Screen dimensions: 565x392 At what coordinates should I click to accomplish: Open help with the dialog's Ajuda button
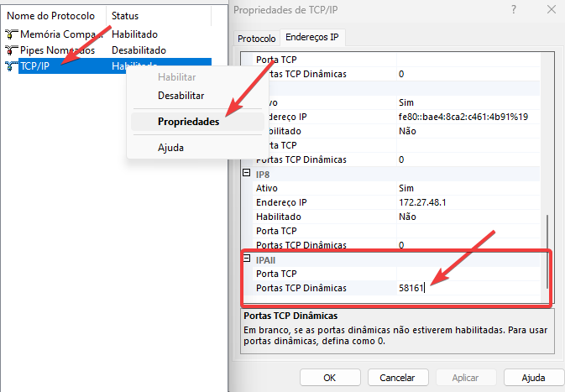533,378
